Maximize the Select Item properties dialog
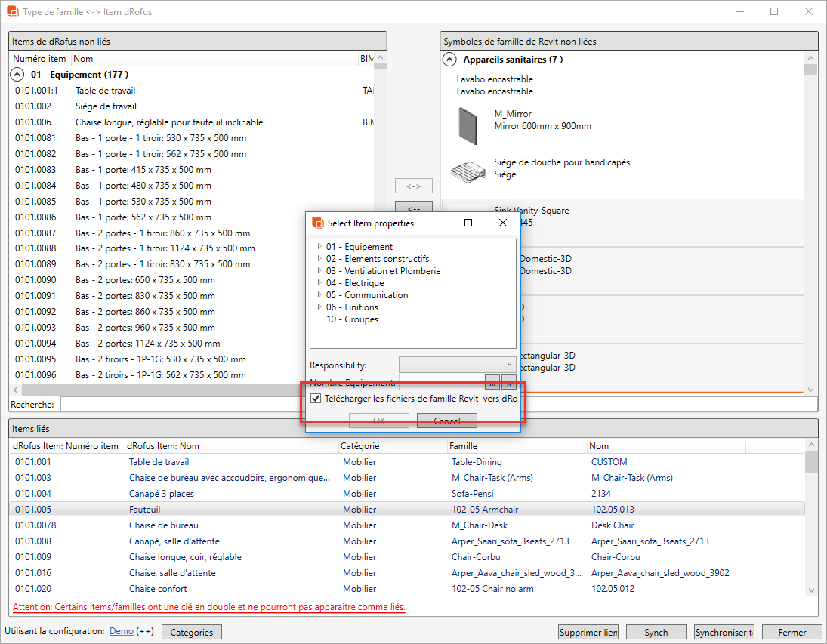 (x=468, y=223)
